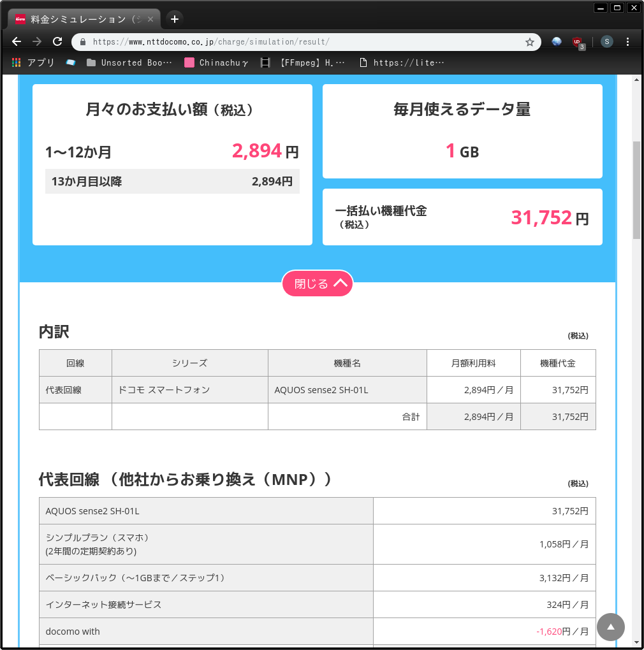Open the S profile avatar
The width and height of the screenshot is (644, 650).
[606, 41]
